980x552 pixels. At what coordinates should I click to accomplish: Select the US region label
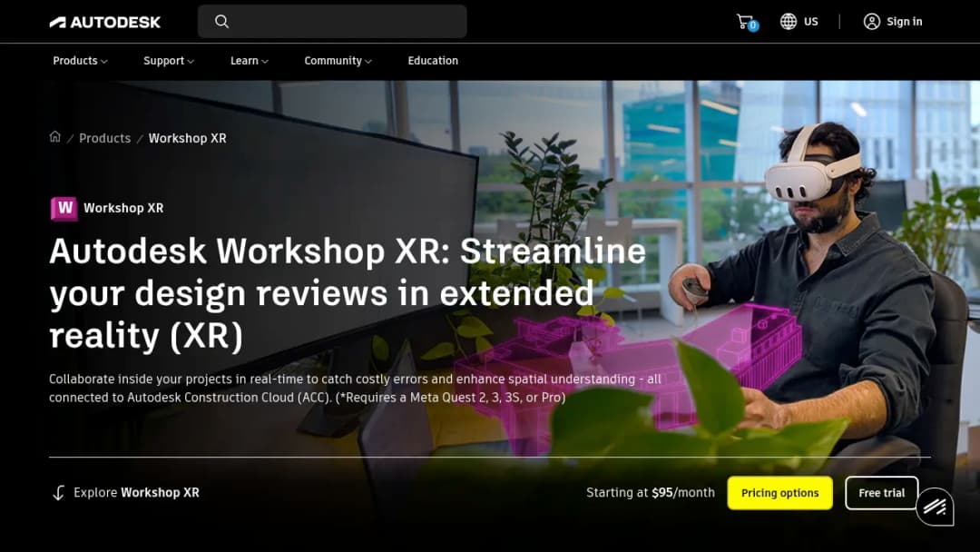(x=810, y=21)
